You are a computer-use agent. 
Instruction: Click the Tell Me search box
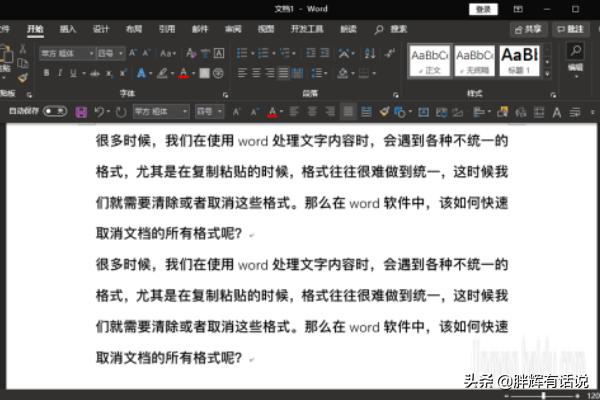[391, 29]
